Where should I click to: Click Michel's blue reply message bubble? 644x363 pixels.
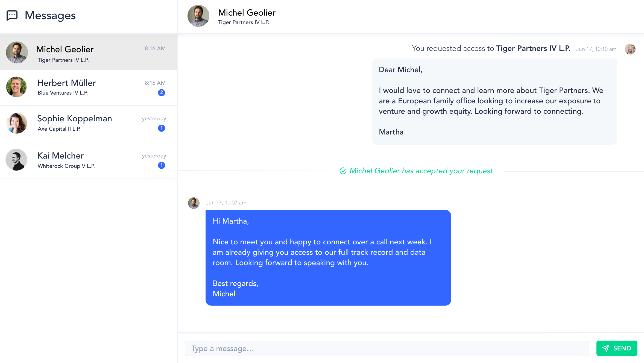point(328,257)
